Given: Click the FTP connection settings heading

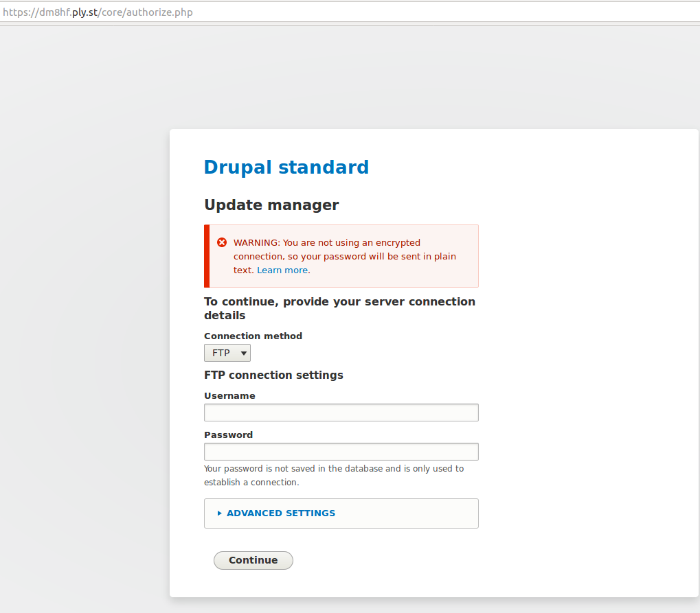Looking at the screenshot, I should coord(273,375).
